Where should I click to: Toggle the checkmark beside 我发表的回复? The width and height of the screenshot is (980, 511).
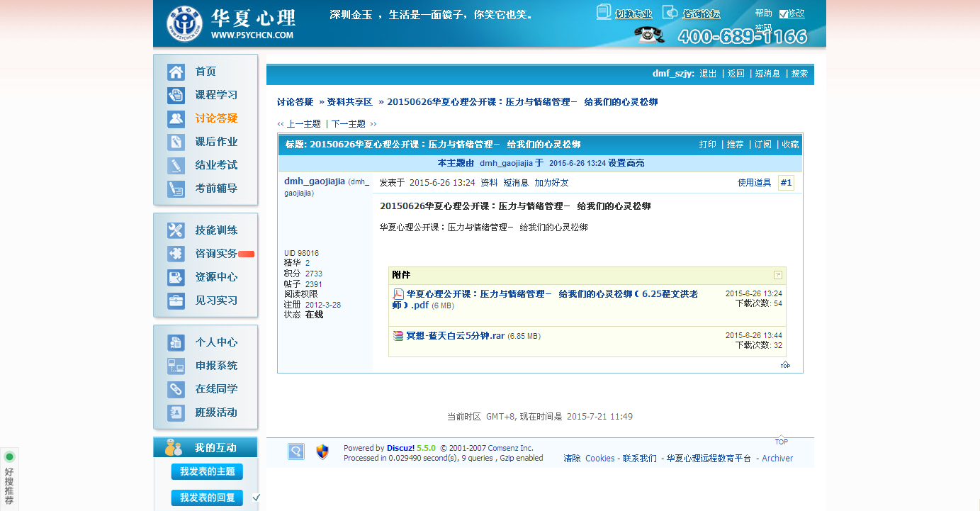click(x=256, y=498)
